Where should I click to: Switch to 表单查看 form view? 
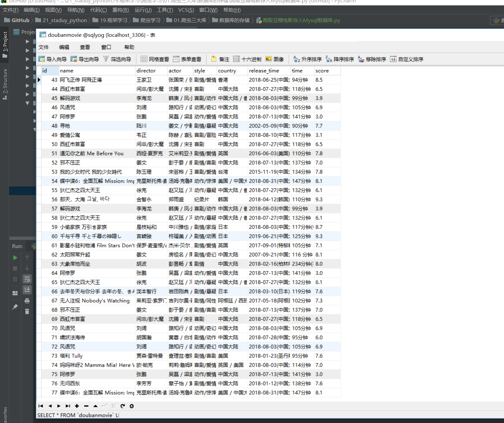187,59
